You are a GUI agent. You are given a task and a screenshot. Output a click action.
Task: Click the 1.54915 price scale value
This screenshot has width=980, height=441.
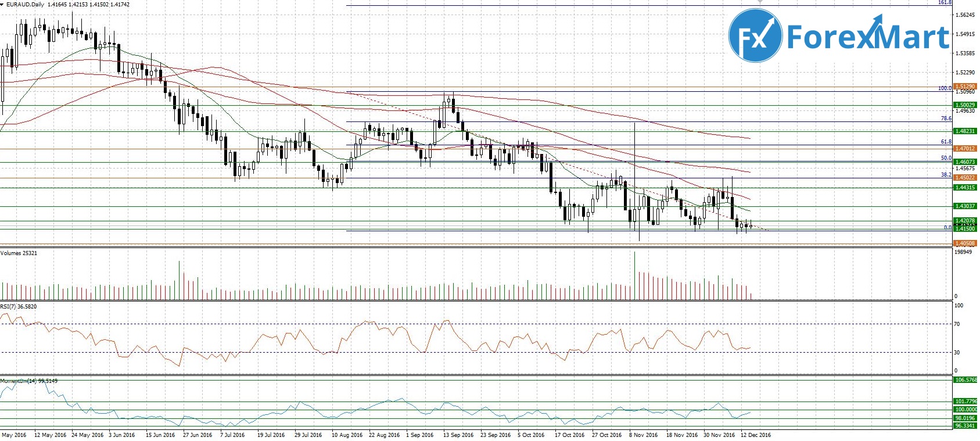964,34
